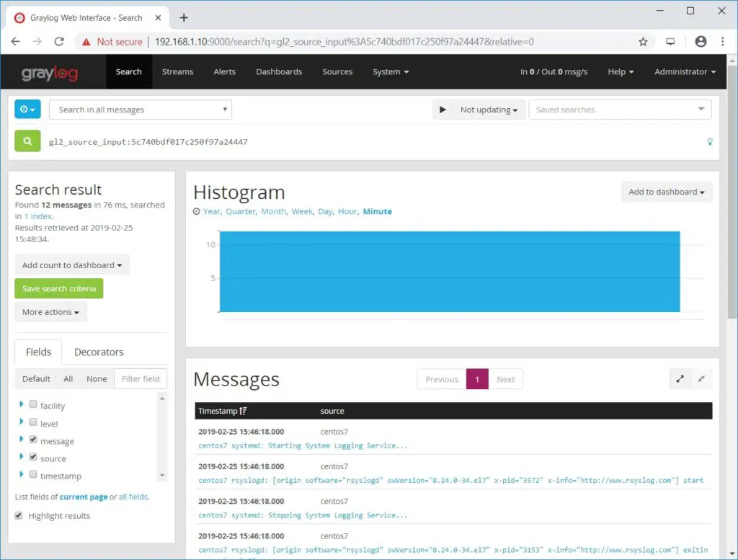The width and height of the screenshot is (738, 560).
Task: Expand the message field details
Action: pyautogui.click(x=21, y=440)
